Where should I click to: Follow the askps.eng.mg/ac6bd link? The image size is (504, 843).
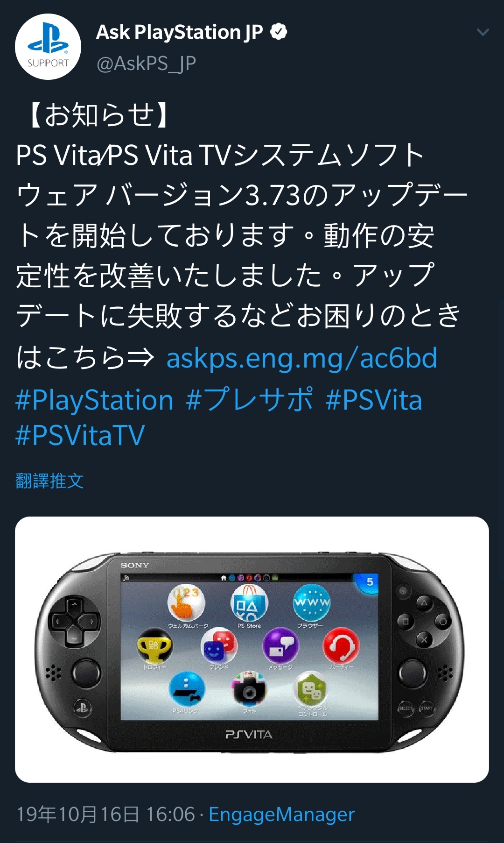pyautogui.click(x=302, y=358)
